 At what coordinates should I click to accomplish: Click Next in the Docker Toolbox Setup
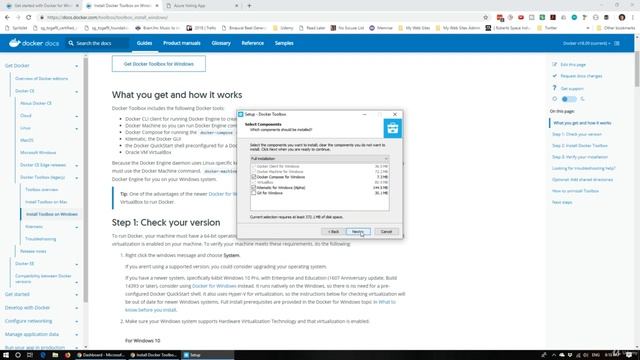click(358, 232)
